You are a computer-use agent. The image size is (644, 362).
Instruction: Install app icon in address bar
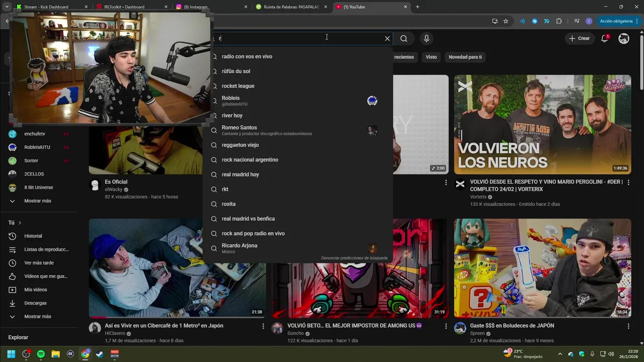495,21
